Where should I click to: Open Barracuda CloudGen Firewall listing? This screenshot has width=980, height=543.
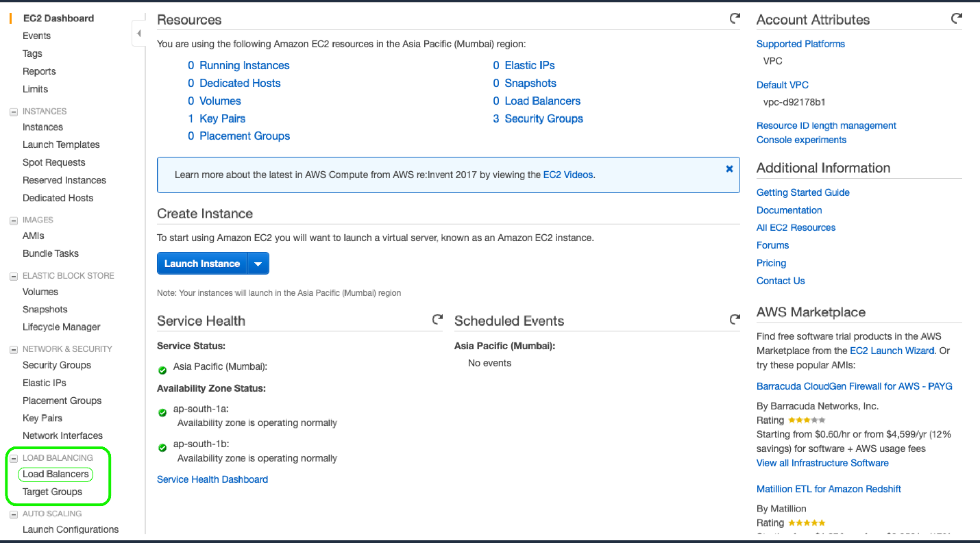point(855,386)
